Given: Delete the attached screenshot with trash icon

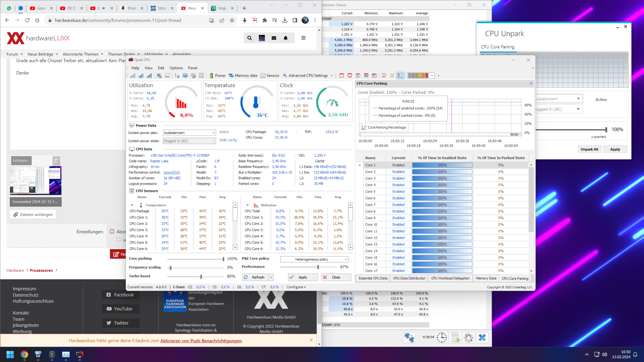Looking at the screenshot, I should [x=57, y=161].
